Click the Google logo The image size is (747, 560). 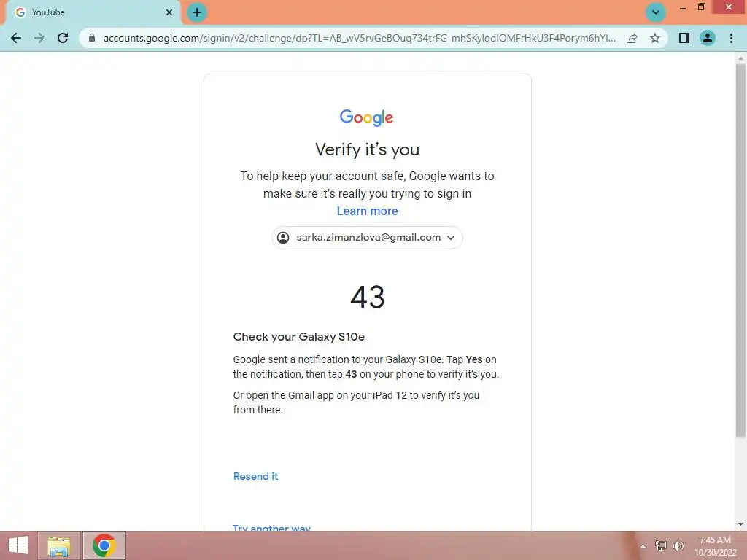366,117
